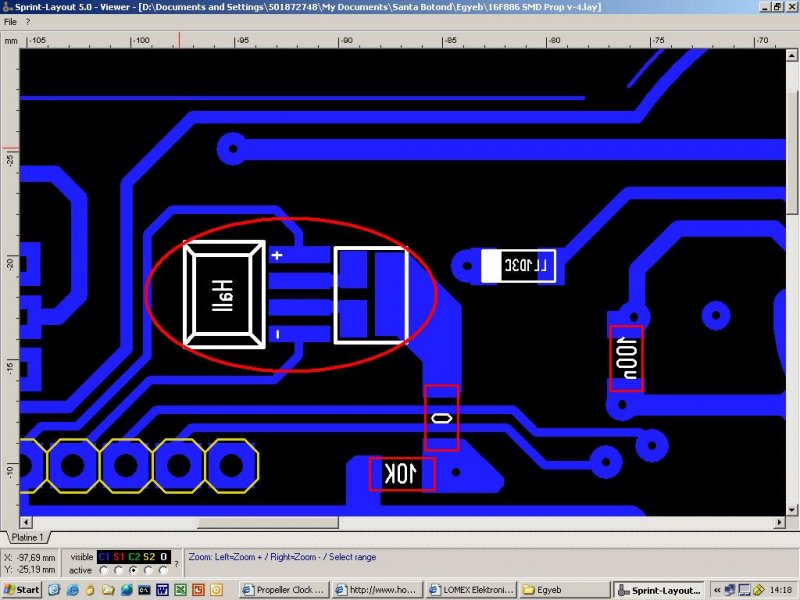Click the Zoom hint status text

click(x=282, y=557)
